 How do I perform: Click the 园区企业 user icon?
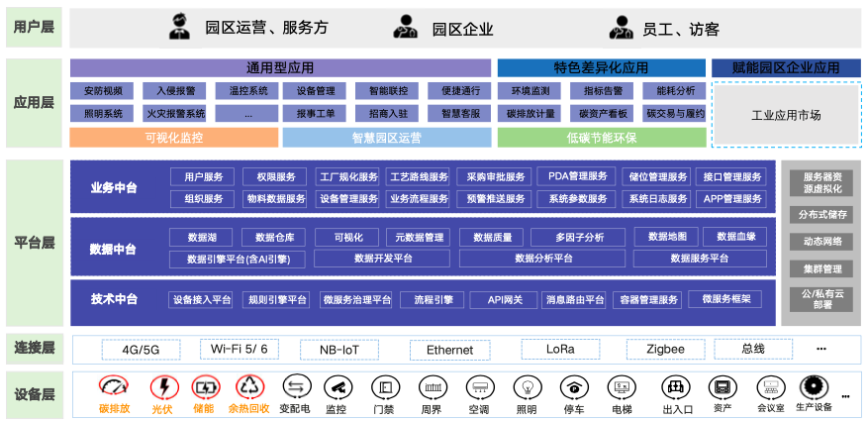point(407,27)
